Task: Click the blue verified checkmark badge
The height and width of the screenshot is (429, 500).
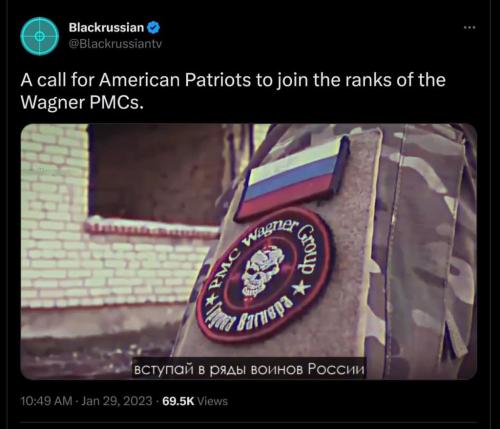Action: point(153,27)
